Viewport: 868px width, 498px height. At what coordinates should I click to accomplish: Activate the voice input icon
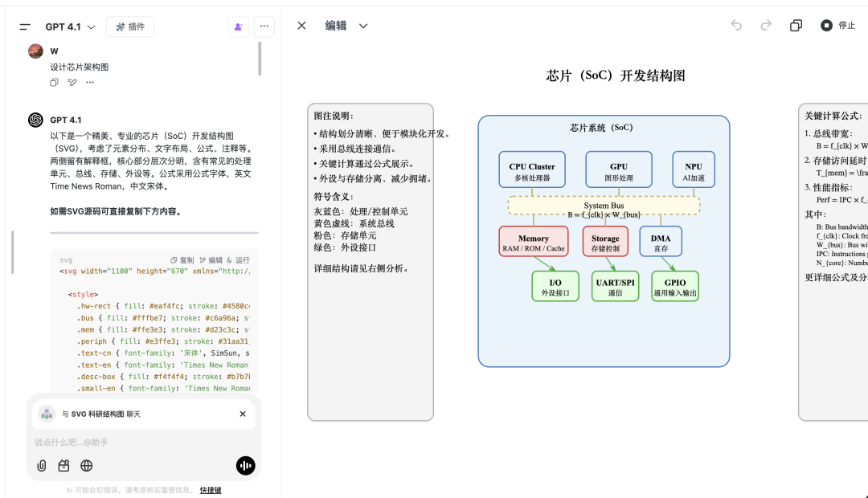245,465
